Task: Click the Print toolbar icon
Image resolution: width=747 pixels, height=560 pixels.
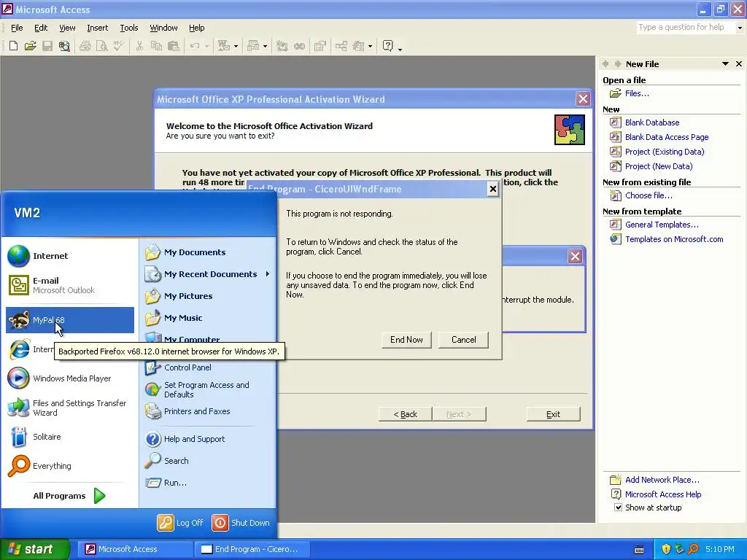Action: click(x=85, y=46)
